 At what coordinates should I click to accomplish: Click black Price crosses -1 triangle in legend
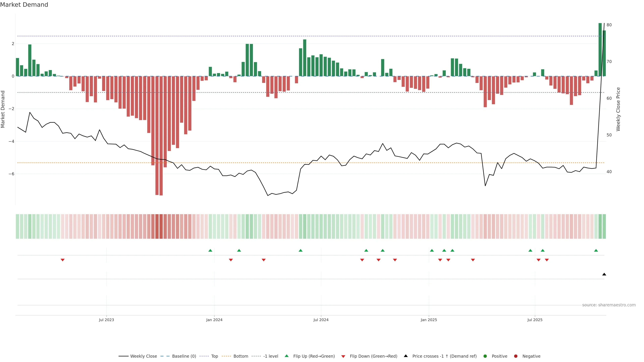click(406, 356)
